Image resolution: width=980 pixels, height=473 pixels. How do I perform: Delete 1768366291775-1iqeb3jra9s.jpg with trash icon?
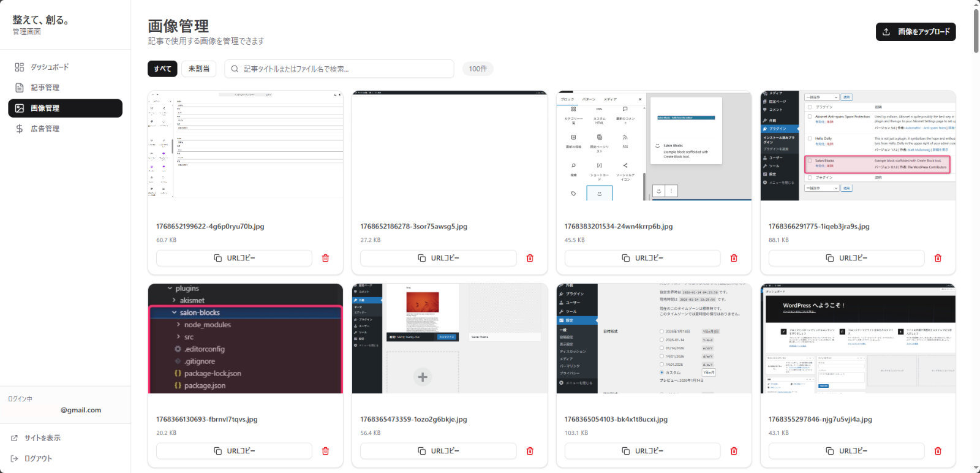pos(938,258)
